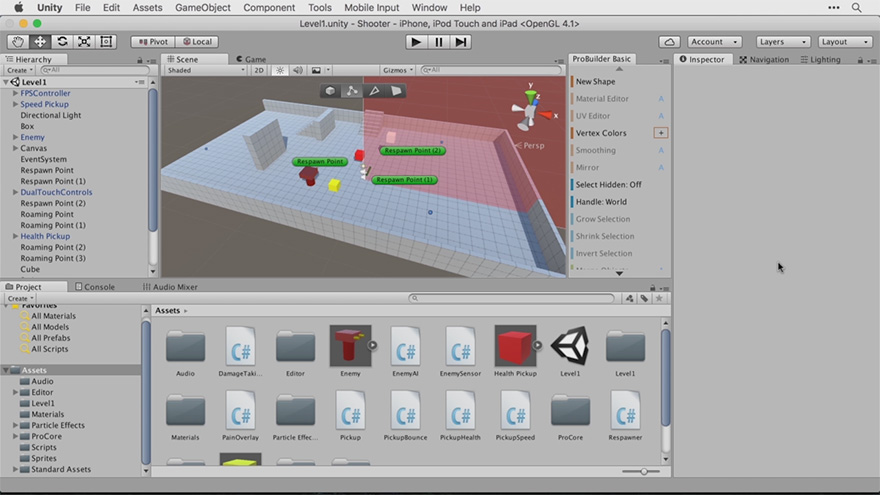Image resolution: width=880 pixels, height=495 pixels.
Task: Toggle scene lighting sun icon
Action: (279, 70)
